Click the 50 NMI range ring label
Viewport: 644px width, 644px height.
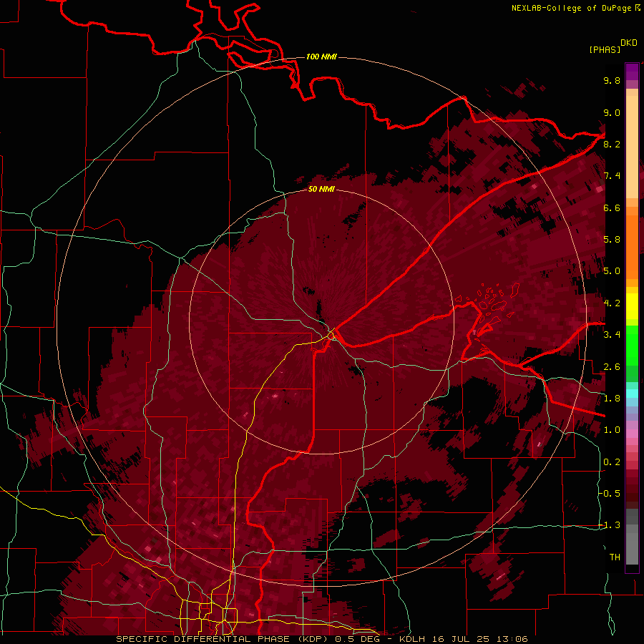[321, 189]
